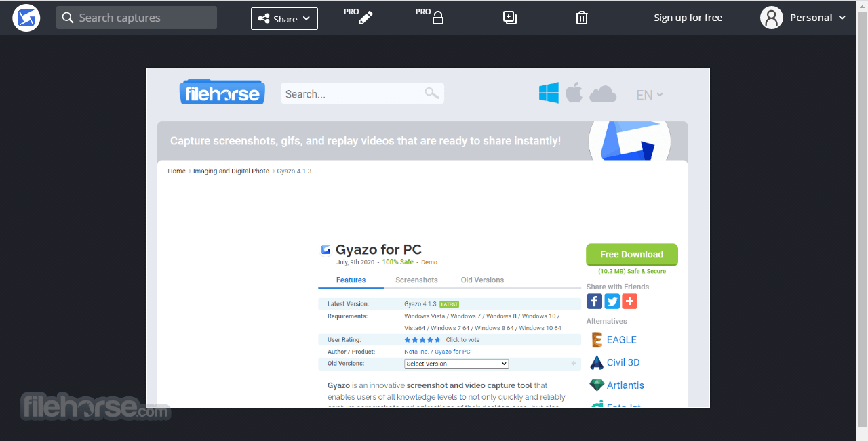This screenshot has height=441, width=868.
Task: Click the user rating stars
Action: (x=422, y=340)
